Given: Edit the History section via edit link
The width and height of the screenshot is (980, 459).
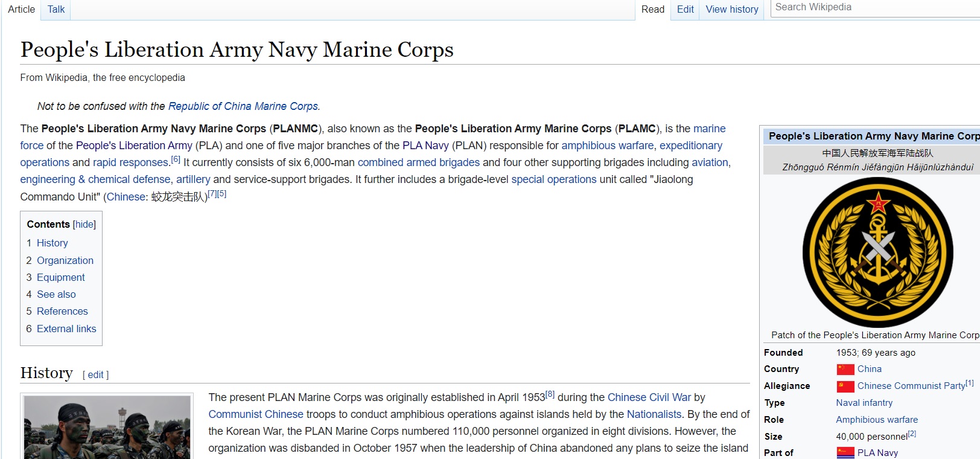Looking at the screenshot, I should coord(95,374).
